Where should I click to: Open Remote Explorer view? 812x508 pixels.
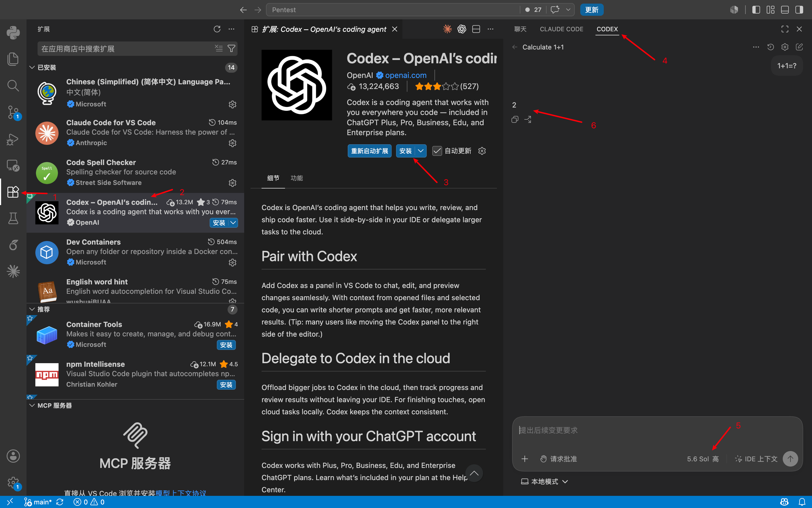click(x=13, y=166)
